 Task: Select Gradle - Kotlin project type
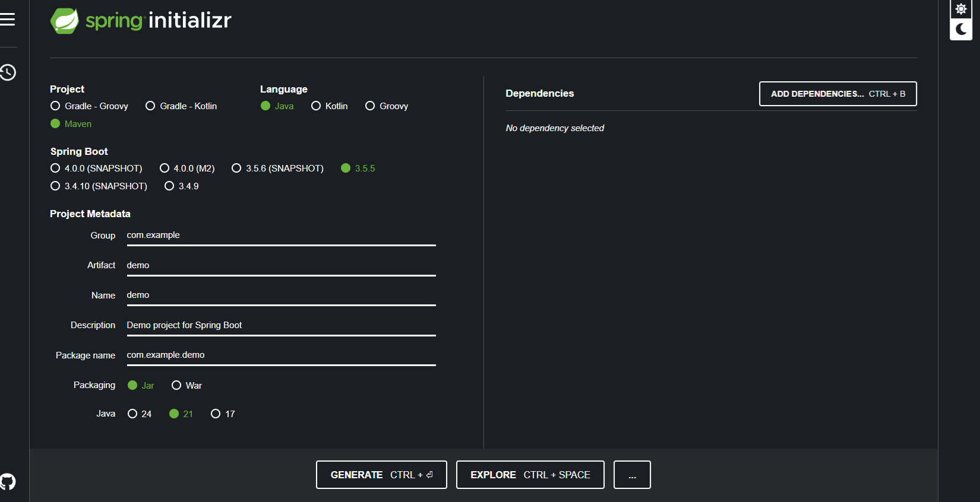181,106
